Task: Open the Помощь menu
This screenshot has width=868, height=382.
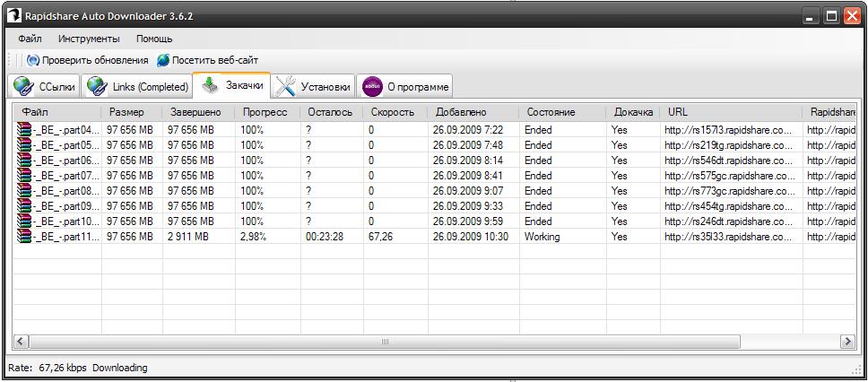Action: pyautogui.click(x=154, y=39)
